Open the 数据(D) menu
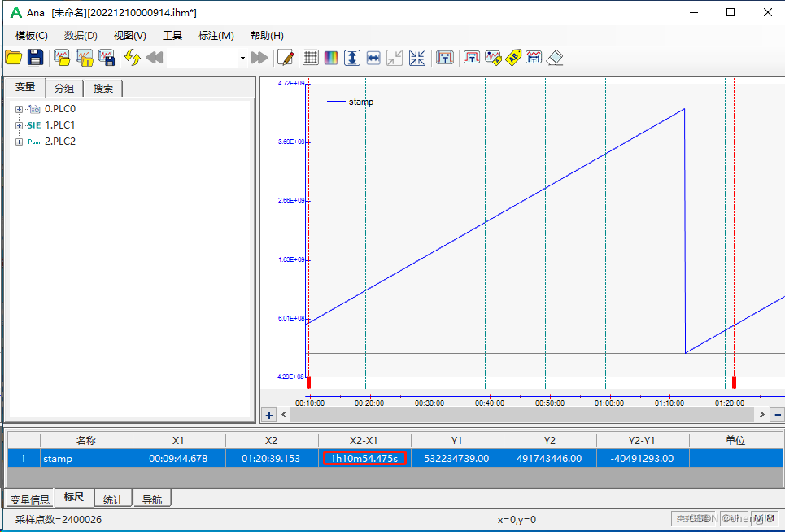This screenshot has width=785, height=532. point(81,36)
